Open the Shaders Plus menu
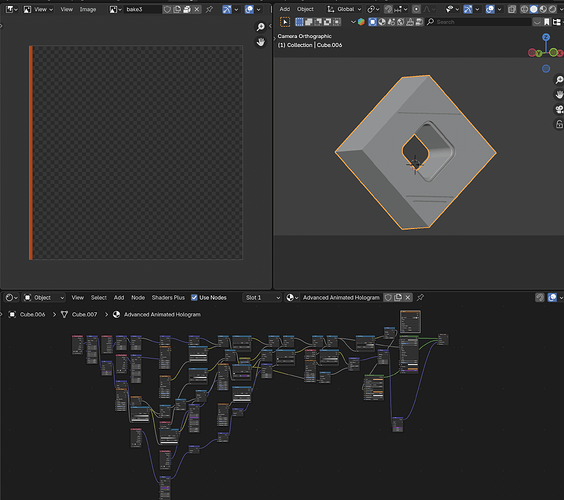Viewport: 564px width, 500px height. (168, 297)
